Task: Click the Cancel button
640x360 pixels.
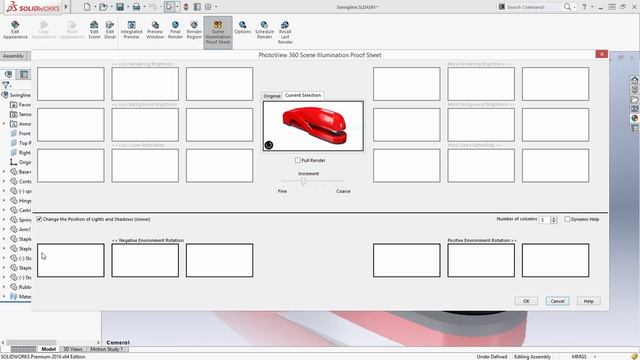Action: [x=557, y=301]
